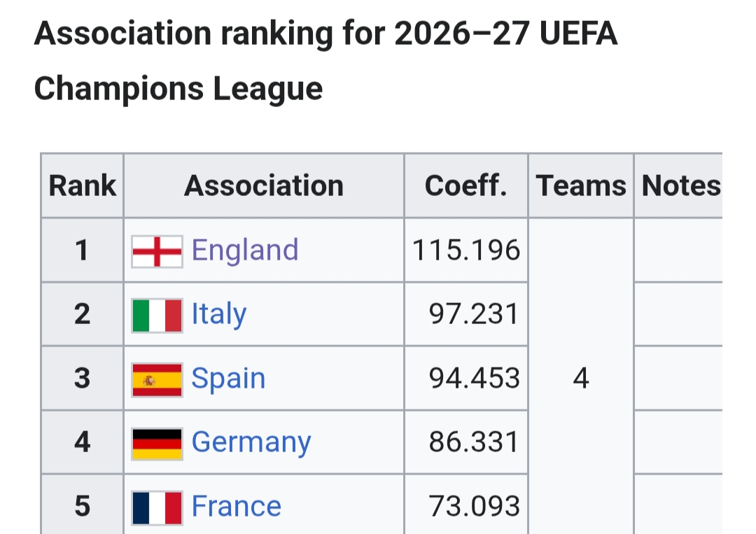Click the England flag icon
This screenshot has height=534, width=756.
pyautogui.click(x=157, y=251)
